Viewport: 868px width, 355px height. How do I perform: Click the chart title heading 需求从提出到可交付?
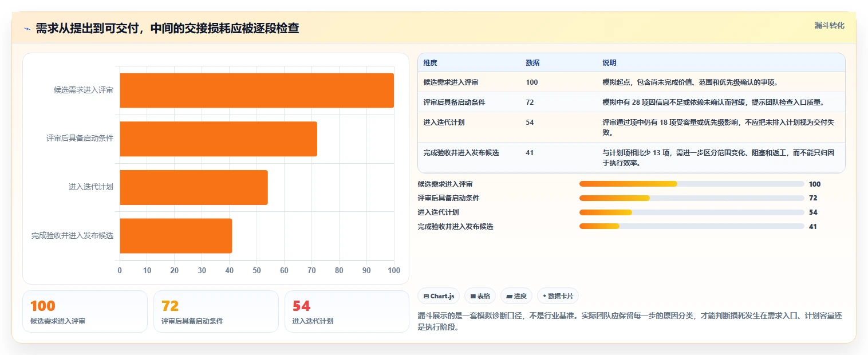click(167, 29)
